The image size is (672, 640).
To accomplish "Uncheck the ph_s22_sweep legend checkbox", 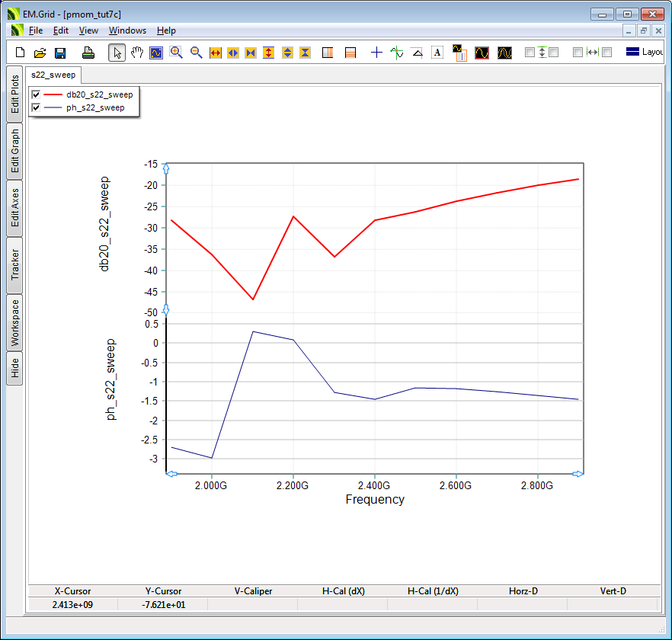I will 36,108.
